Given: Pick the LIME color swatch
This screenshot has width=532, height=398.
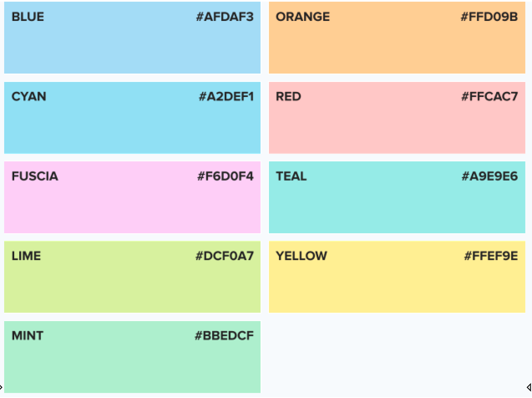Looking at the screenshot, I should pyautogui.click(x=132, y=284).
